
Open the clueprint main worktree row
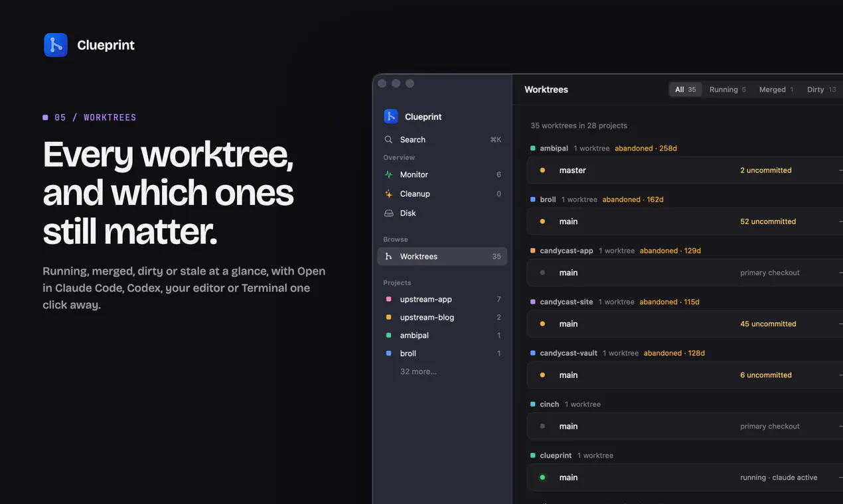[x=685, y=477]
